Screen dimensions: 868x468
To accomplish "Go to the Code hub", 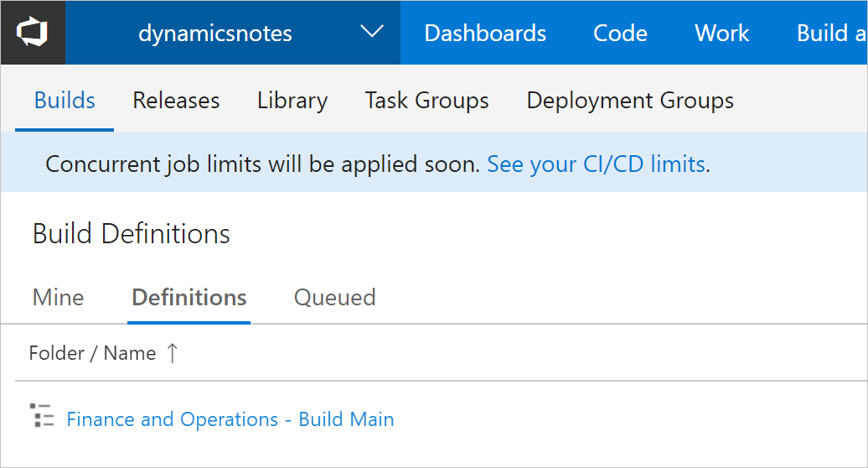I will pos(620,33).
